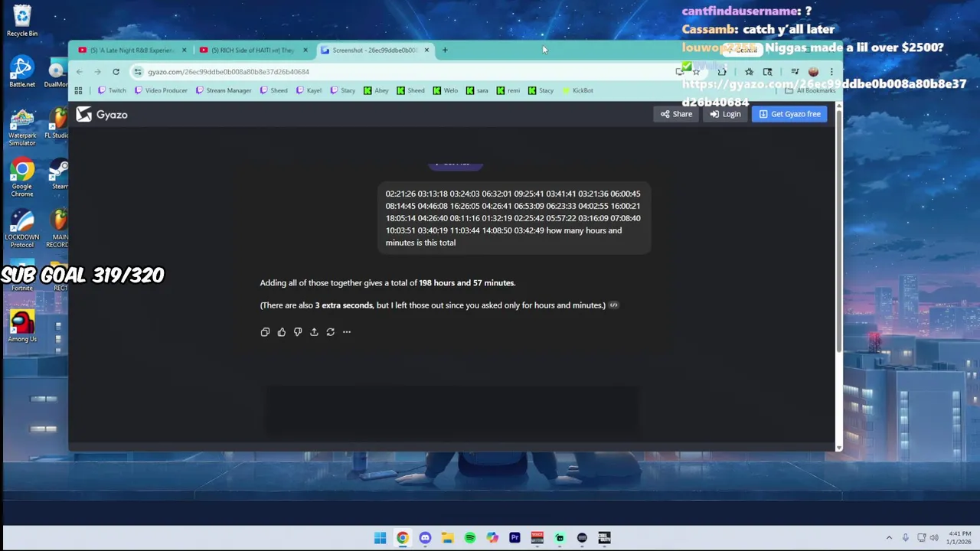The width and height of the screenshot is (980, 551).
Task: Click the address bar URL gyazo.com
Action: pyautogui.click(x=228, y=72)
